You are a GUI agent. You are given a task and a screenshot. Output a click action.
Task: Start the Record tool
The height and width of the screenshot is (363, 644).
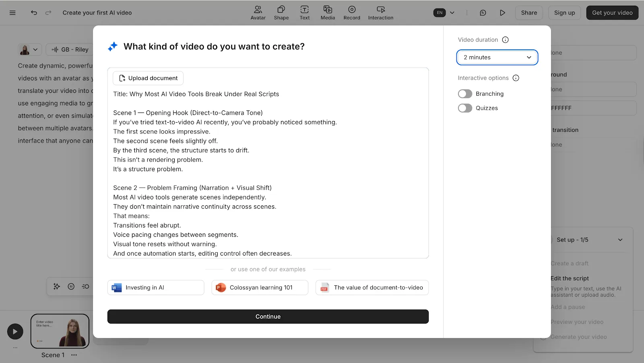(x=351, y=12)
